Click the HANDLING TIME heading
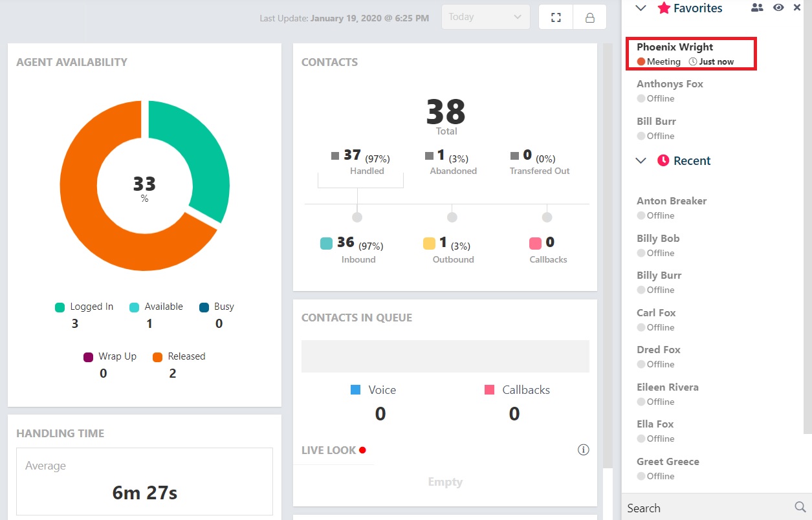The height and width of the screenshot is (520, 812). (x=60, y=433)
